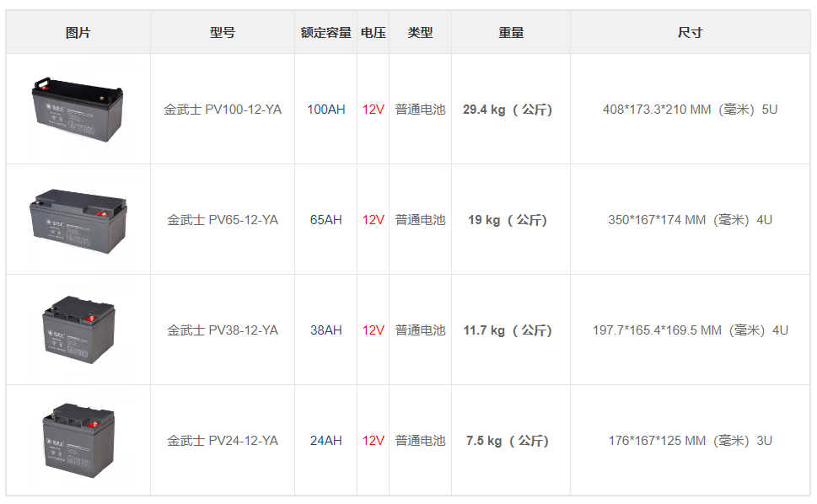Screen dimensions: 817x504
Task: Click the 重量 column header
Action: 511,32
